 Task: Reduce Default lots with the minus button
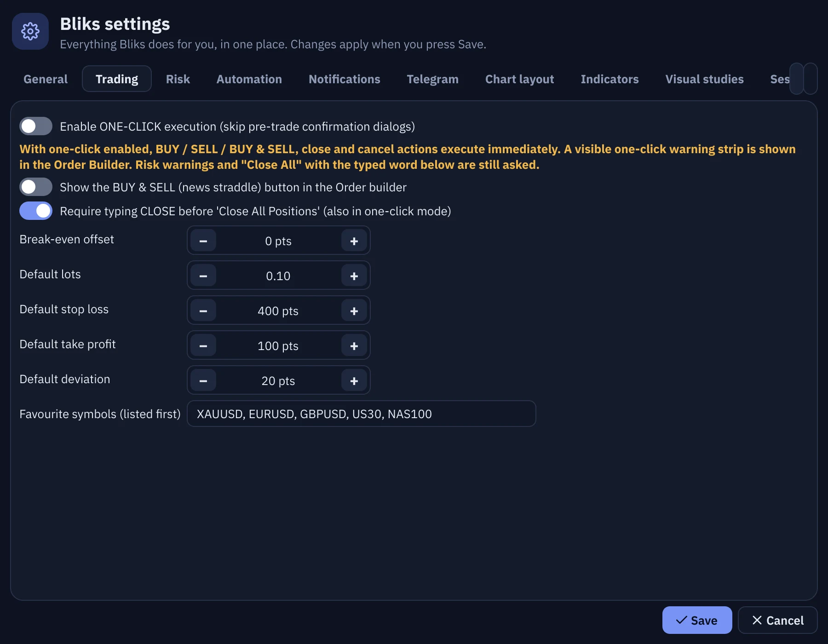(203, 276)
